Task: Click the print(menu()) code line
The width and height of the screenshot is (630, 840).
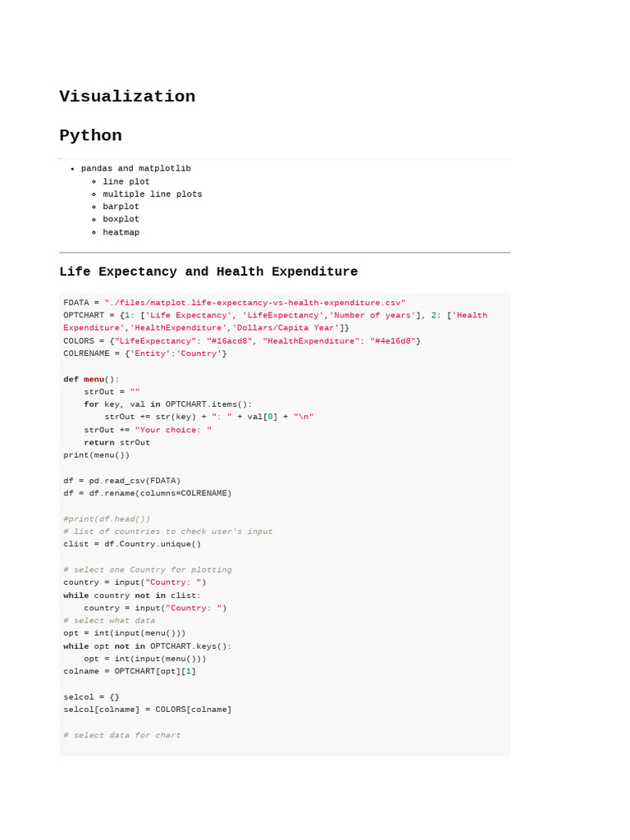Action: [97, 455]
